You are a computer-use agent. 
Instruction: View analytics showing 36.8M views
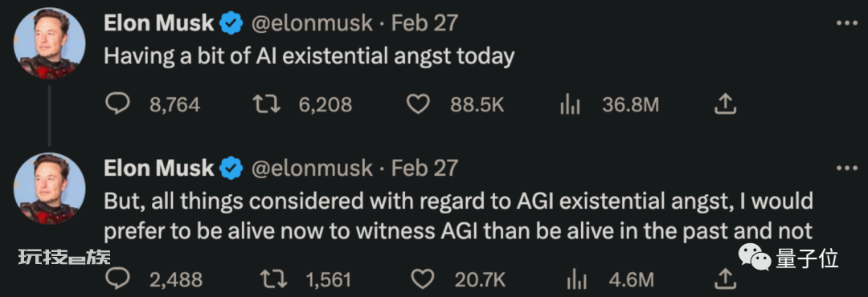coord(569,104)
